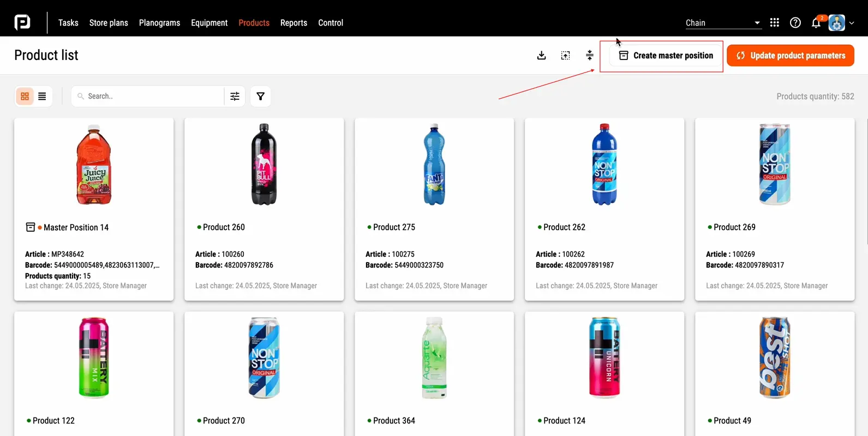Viewport: 868px width, 436px height.
Task: Open the Store plans tab
Action: tap(109, 23)
